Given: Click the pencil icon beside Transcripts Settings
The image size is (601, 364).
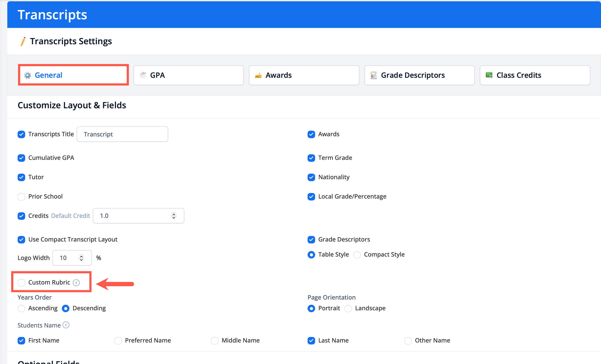Looking at the screenshot, I should [x=23, y=41].
